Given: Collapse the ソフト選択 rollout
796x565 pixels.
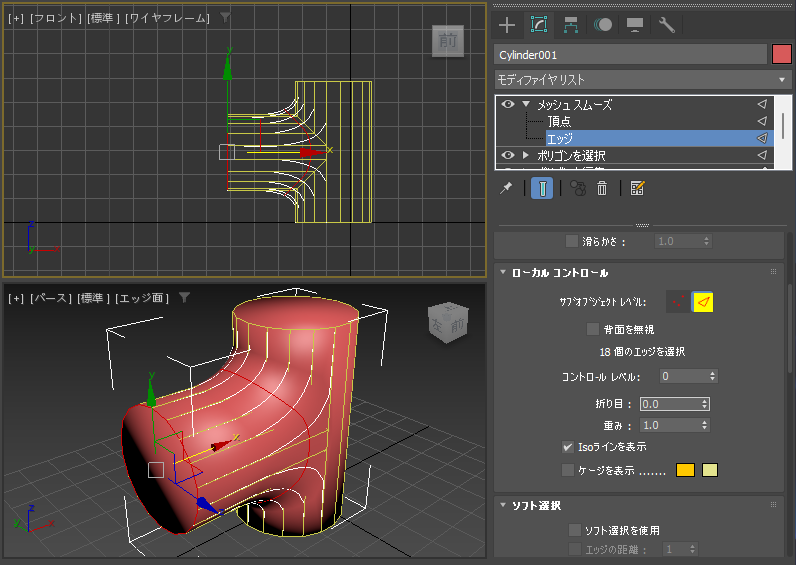Looking at the screenshot, I should point(503,505).
